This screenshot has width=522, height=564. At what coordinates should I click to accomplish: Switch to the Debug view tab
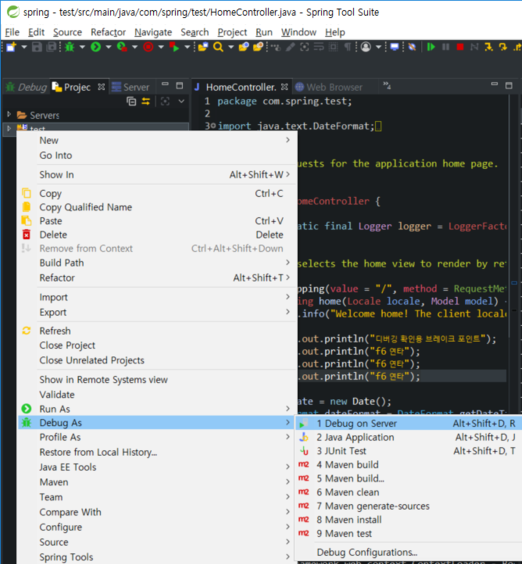coord(27,87)
